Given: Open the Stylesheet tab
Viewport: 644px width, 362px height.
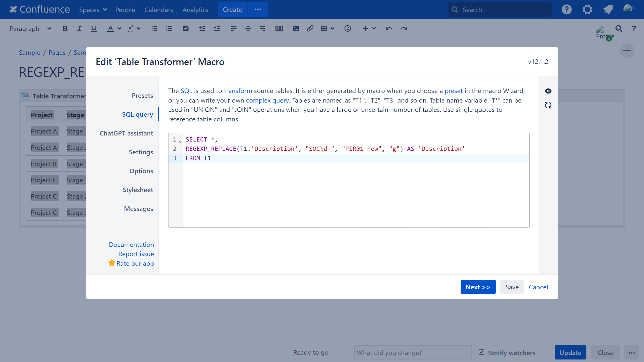Looking at the screenshot, I should click(x=138, y=190).
